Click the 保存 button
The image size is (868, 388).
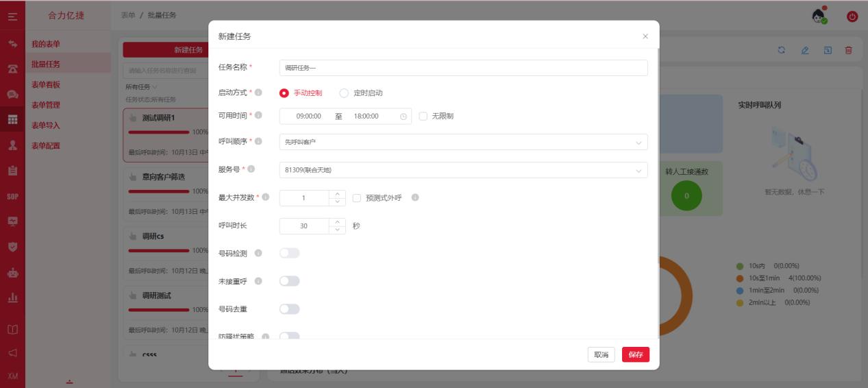coord(636,354)
